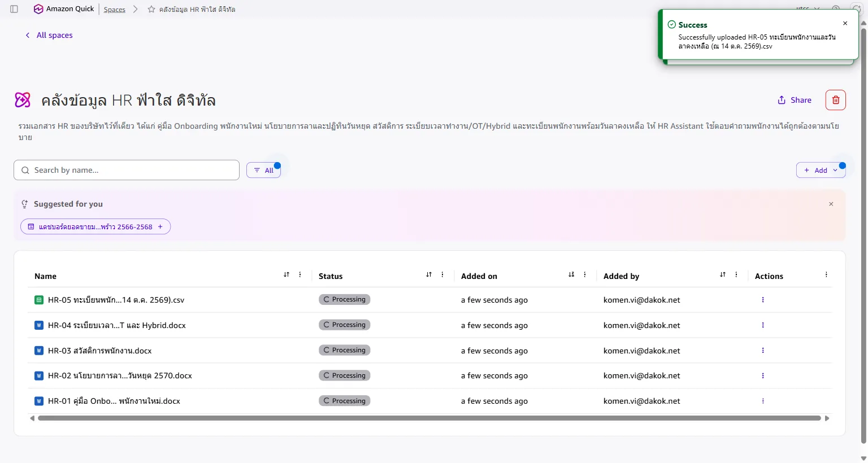Screen dimensions: 868x463
Task: Click Processing status of HR-05 row
Action: [x=344, y=299]
